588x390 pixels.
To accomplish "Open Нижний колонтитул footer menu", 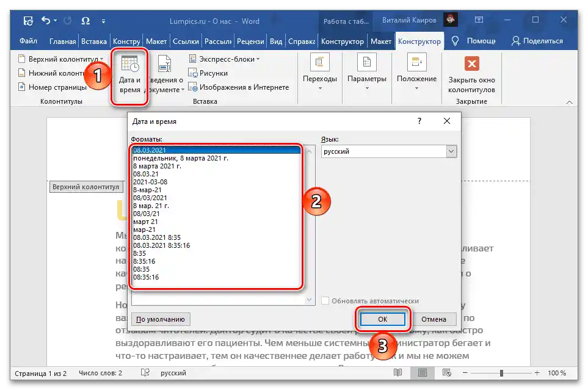I will point(53,73).
